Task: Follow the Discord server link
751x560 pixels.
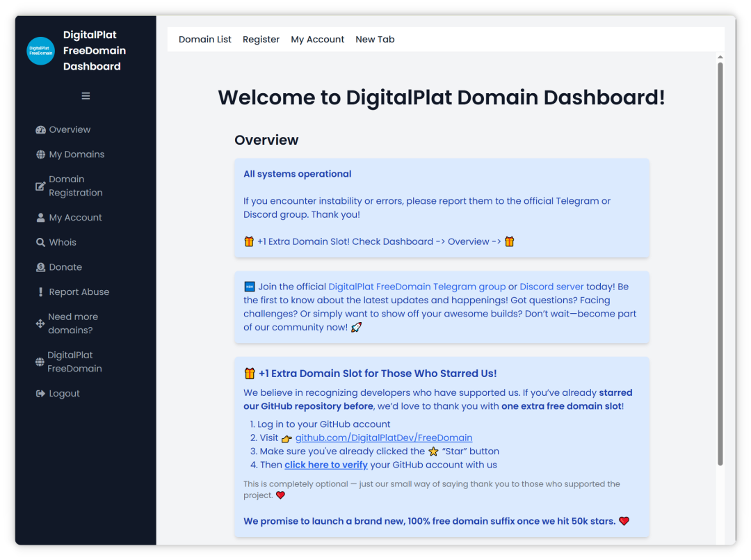Action: 551,287
